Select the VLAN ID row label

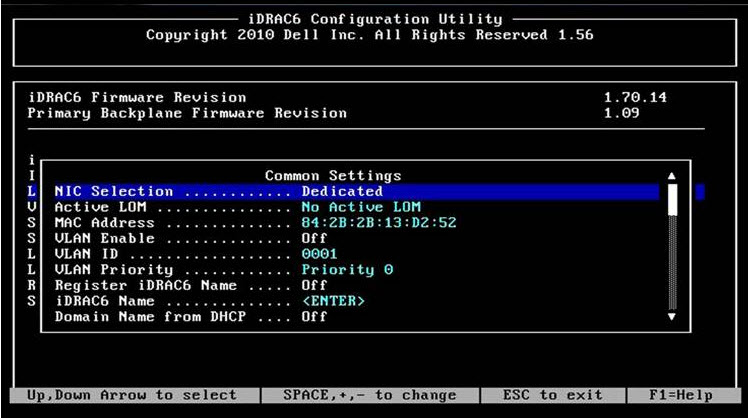86,254
